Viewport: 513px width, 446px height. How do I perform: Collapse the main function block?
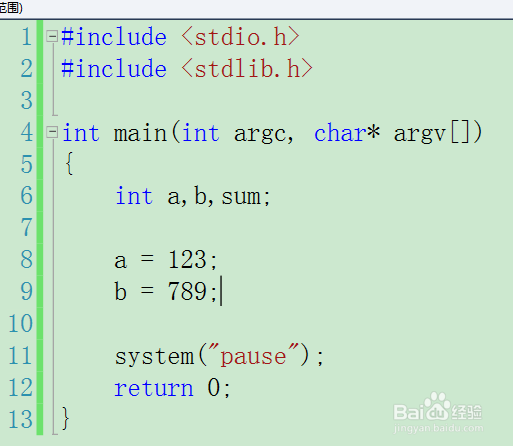(x=52, y=132)
